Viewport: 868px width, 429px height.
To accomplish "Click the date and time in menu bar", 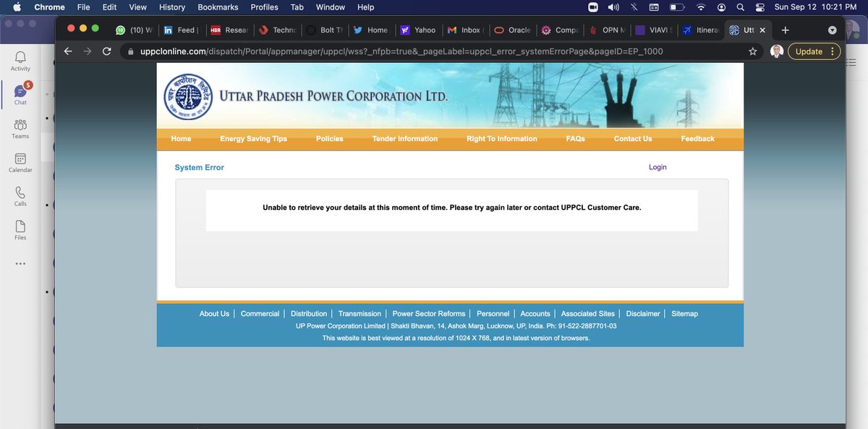I will pyautogui.click(x=816, y=7).
